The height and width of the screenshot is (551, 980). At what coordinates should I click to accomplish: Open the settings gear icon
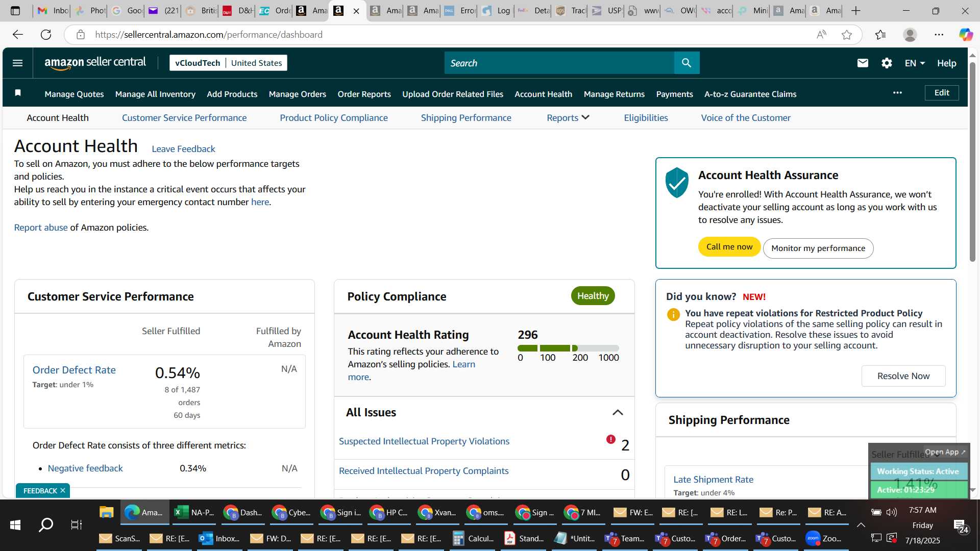(887, 63)
